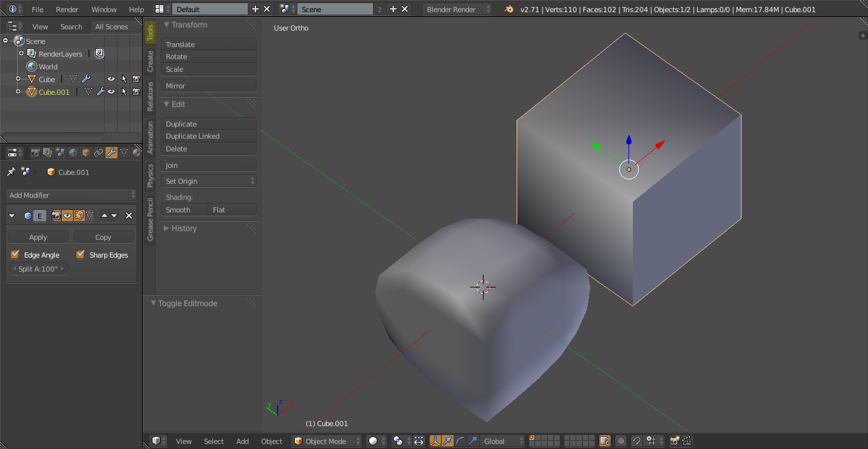Switch to the Physics tab in toolshelf

(150, 175)
